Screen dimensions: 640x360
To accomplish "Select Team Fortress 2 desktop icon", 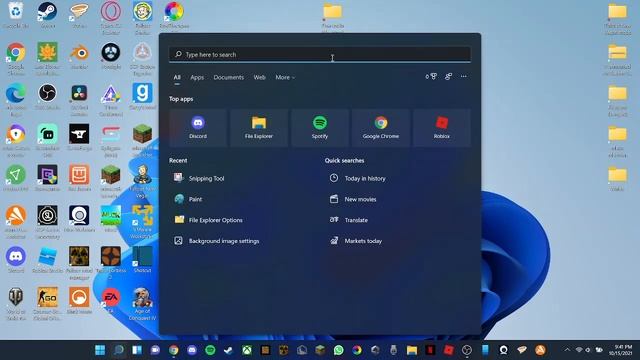I will [111, 262].
